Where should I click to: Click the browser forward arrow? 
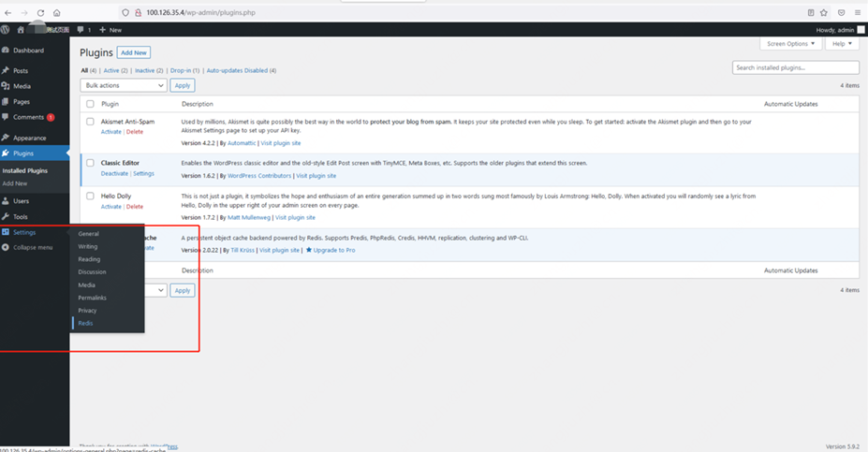tap(23, 13)
